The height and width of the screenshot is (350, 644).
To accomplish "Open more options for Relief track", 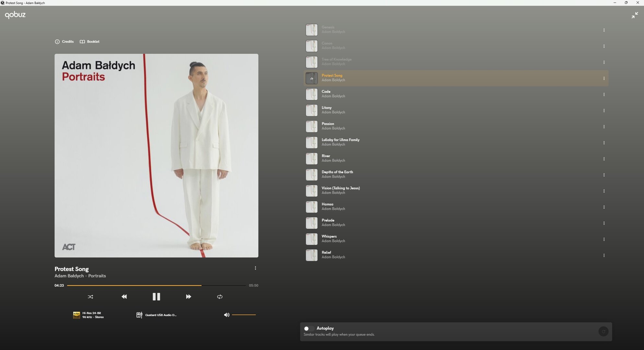I will click(x=604, y=255).
